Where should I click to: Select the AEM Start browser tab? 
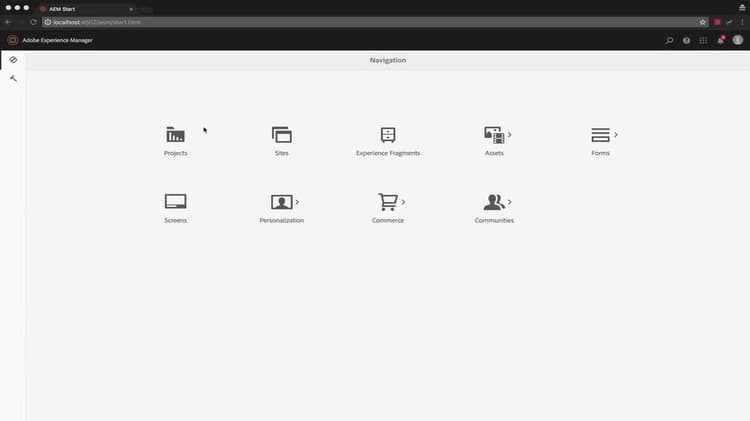pyautogui.click(x=86, y=9)
